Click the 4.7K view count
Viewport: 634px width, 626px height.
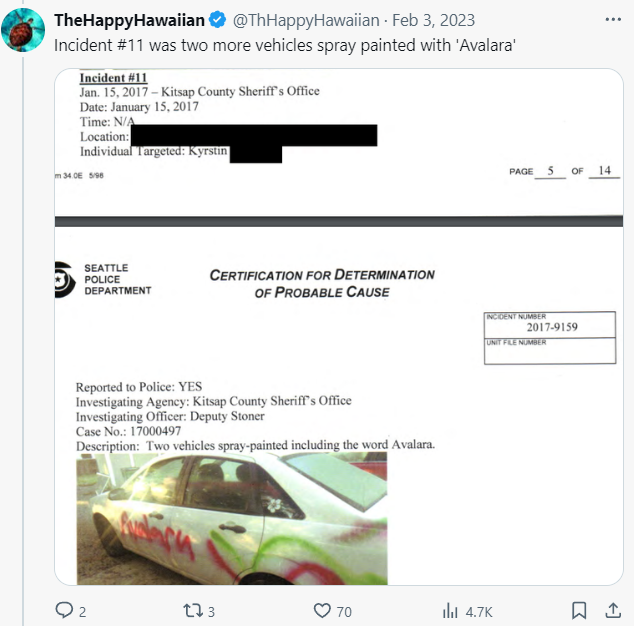pos(479,612)
